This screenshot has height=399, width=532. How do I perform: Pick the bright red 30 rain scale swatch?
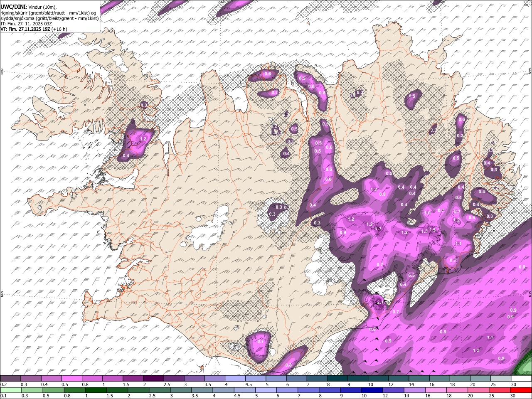point(521,390)
